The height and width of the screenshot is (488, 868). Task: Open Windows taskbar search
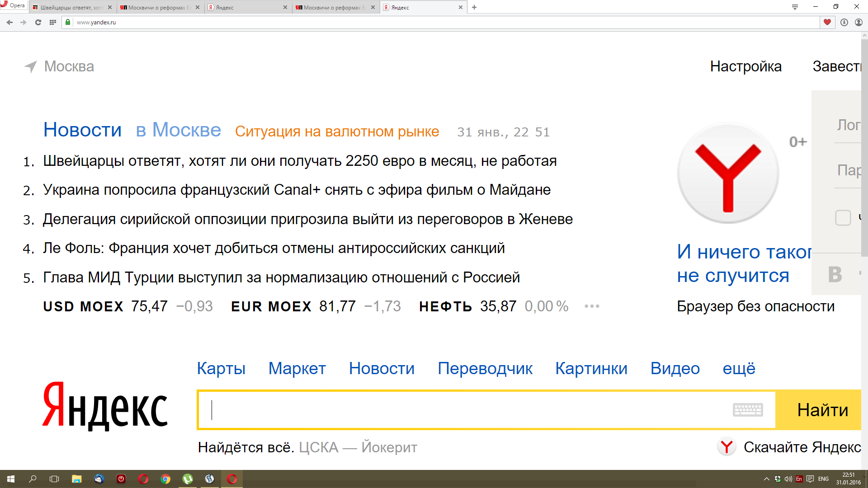point(33,479)
